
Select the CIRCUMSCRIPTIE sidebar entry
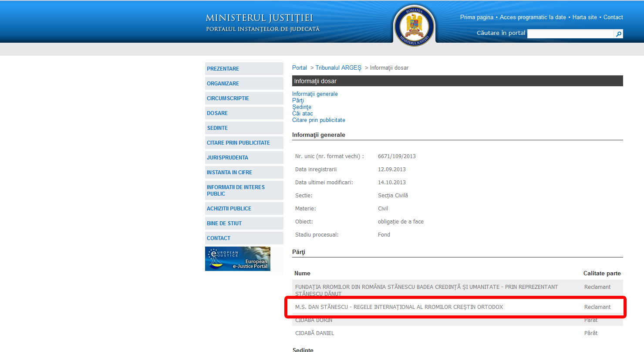click(228, 98)
